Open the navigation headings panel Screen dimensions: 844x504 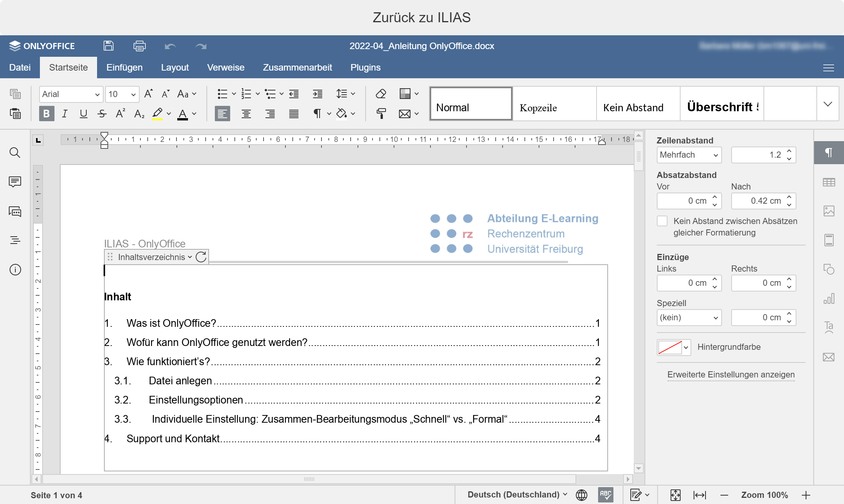click(15, 240)
